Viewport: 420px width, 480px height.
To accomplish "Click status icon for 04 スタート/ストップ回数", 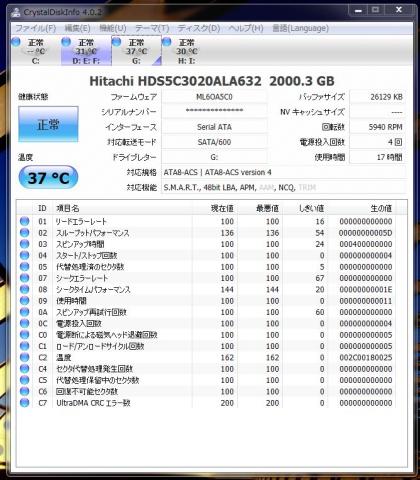I will pos(24,255).
